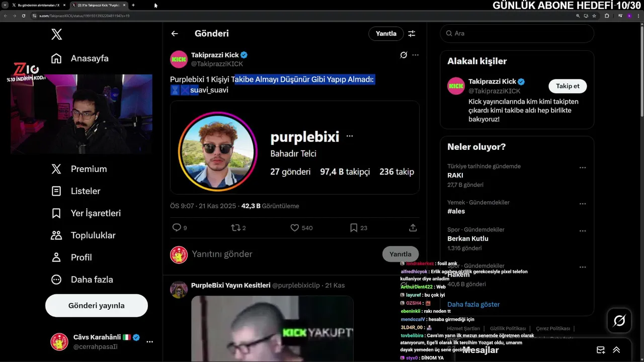The image size is (644, 362).
Task: Like the post with the heart icon
Action: coord(295,228)
